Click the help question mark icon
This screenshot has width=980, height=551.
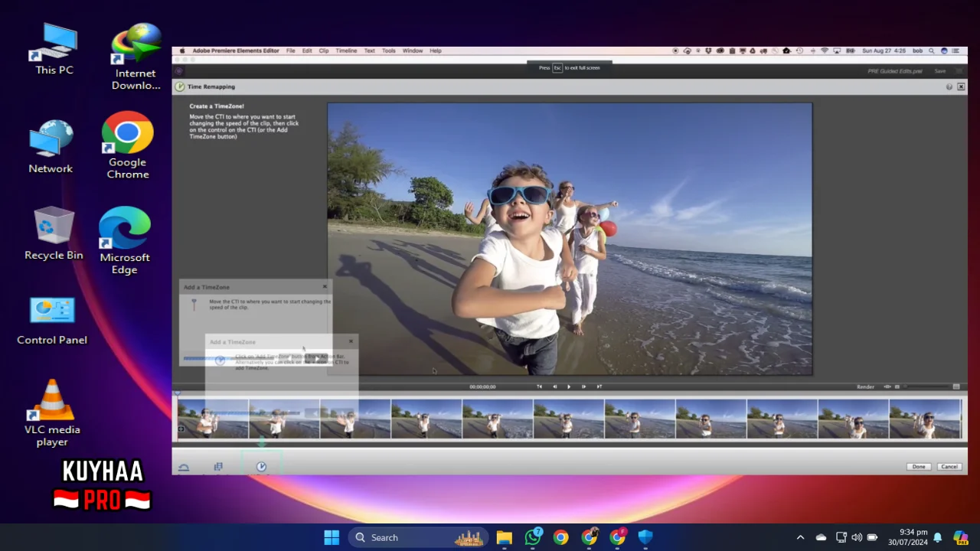coord(949,86)
